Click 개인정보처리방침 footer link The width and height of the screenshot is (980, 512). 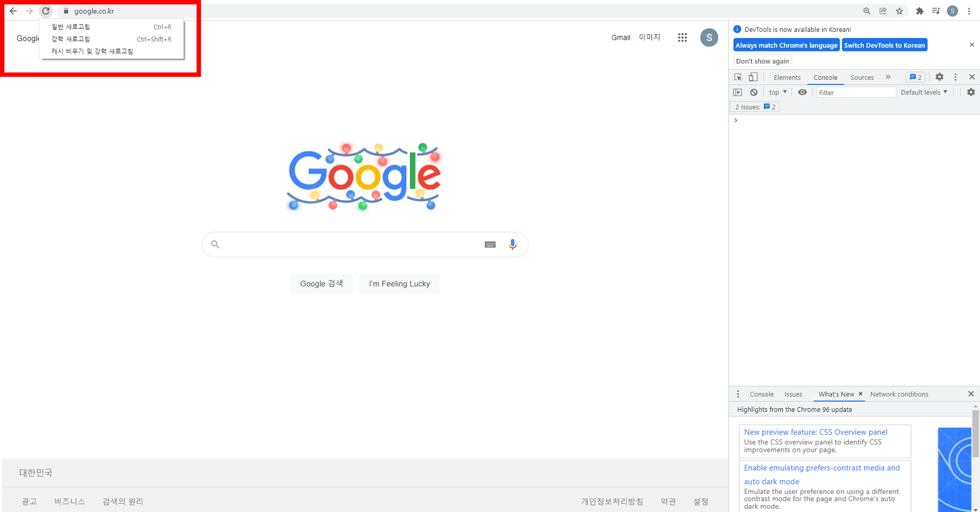(x=612, y=501)
